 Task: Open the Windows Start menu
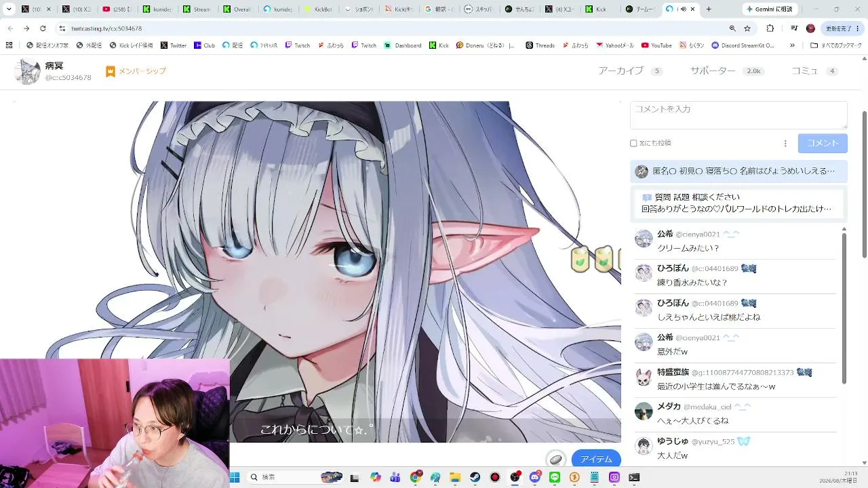click(x=235, y=477)
